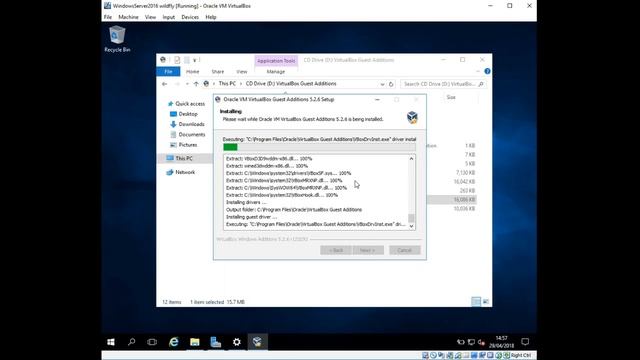The image size is (640, 360).
Task: Click the Size column header
Action: pyautogui.click(x=451, y=97)
